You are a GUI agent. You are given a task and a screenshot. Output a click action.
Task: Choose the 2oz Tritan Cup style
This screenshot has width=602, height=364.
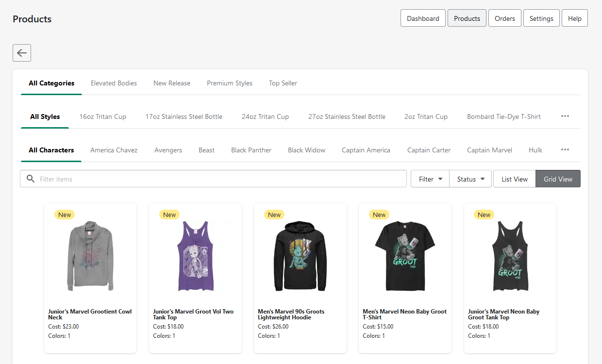(x=426, y=116)
